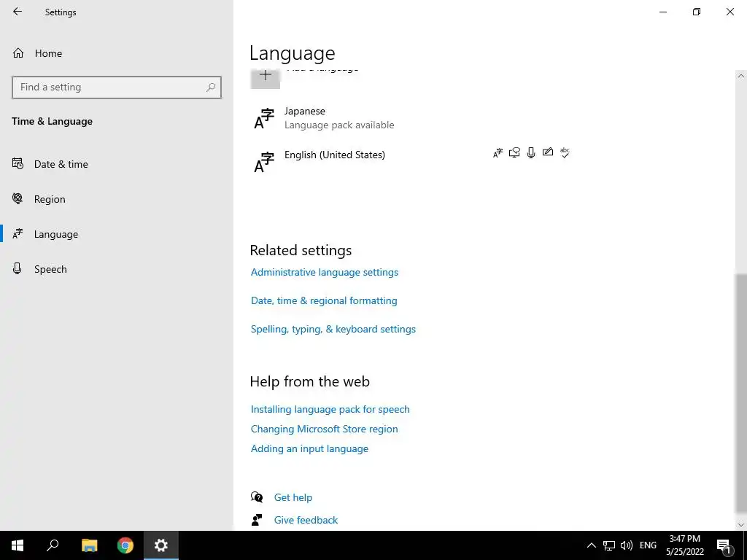Click the network icon in the tray
The height and width of the screenshot is (560, 747).
coord(609,545)
